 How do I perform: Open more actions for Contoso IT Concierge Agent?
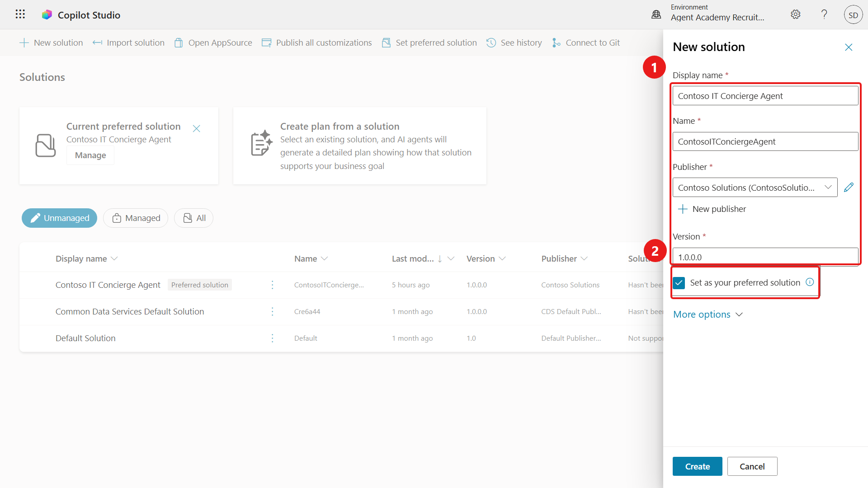click(272, 285)
